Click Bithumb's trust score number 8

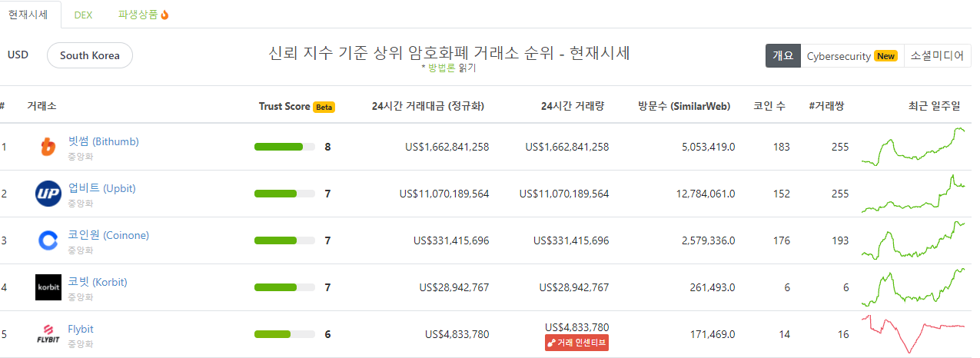[328, 147]
